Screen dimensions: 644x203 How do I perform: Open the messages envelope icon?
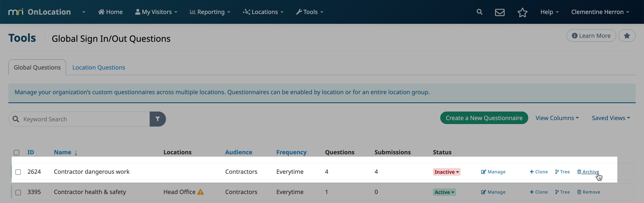point(499,12)
